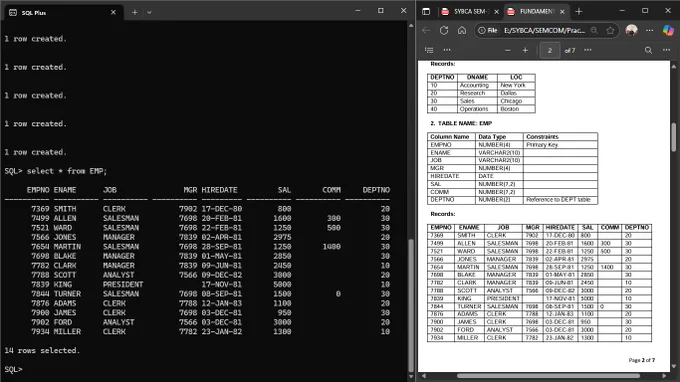The image size is (680, 382).
Task: Open the terminal profile dropdown arrow
Action: pos(149,13)
